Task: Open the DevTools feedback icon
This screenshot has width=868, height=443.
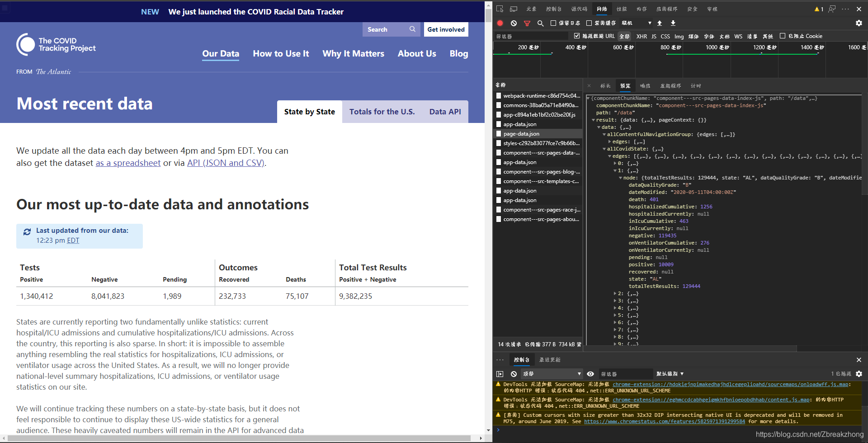Action: [832, 9]
